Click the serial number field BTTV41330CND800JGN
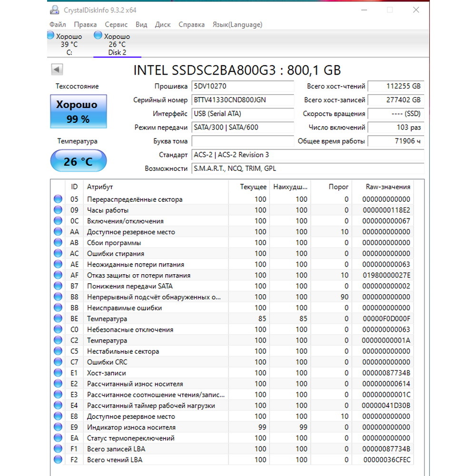This screenshot has height=476, width=476. pos(243,100)
